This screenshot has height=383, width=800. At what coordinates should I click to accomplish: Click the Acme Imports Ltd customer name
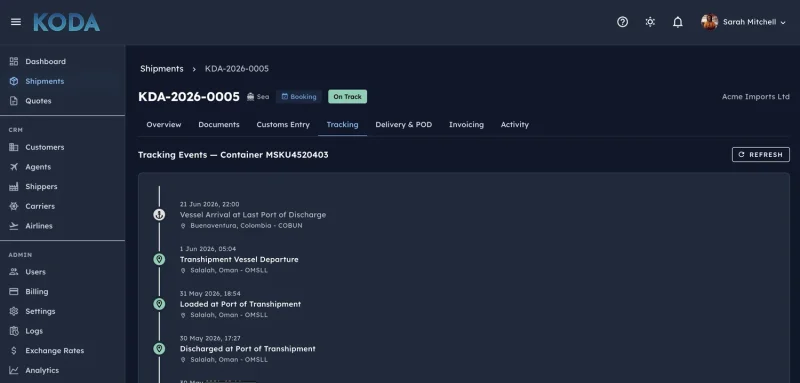coord(756,96)
